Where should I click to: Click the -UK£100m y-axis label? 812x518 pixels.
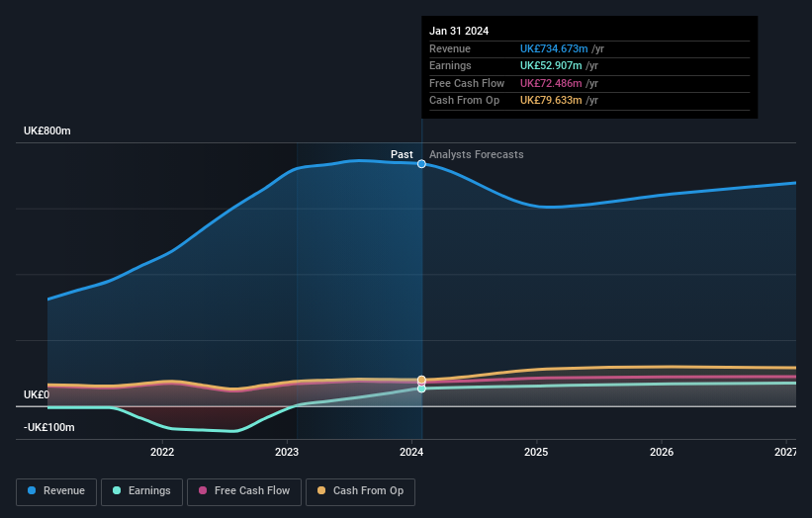tap(49, 427)
